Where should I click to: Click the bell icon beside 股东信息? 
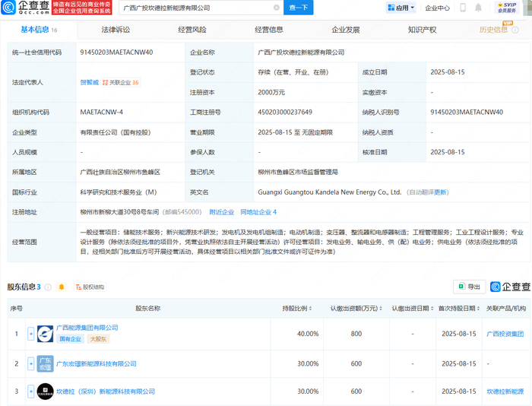click(62, 287)
